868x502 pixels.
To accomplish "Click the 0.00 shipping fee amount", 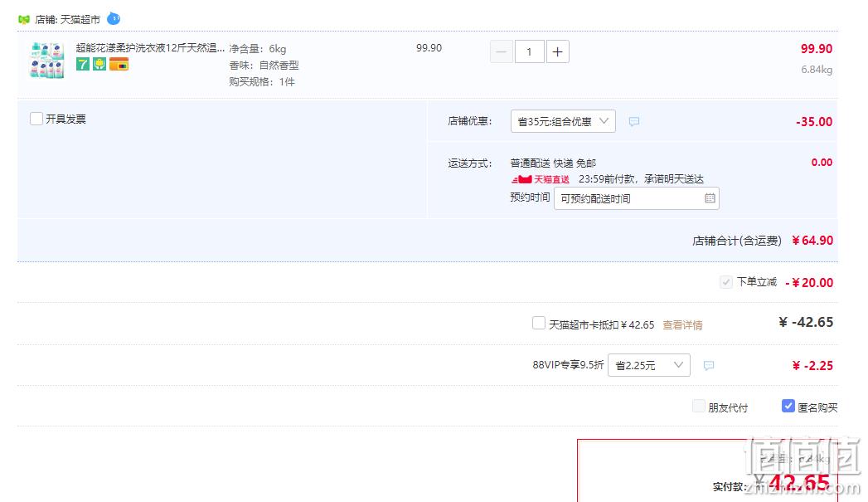I will 822,163.
